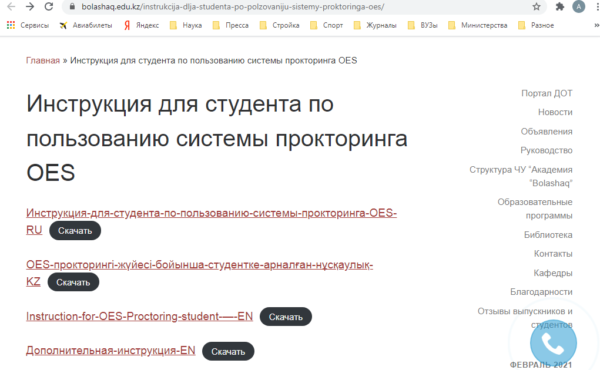
Task: Open the Кафедры menu item
Action: coord(553,273)
